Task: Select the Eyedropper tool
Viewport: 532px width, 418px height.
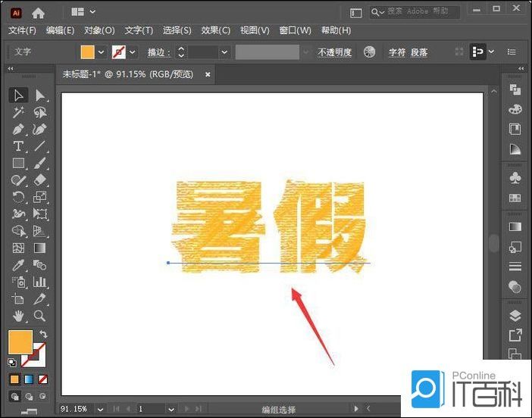Action: pyautogui.click(x=18, y=265)
